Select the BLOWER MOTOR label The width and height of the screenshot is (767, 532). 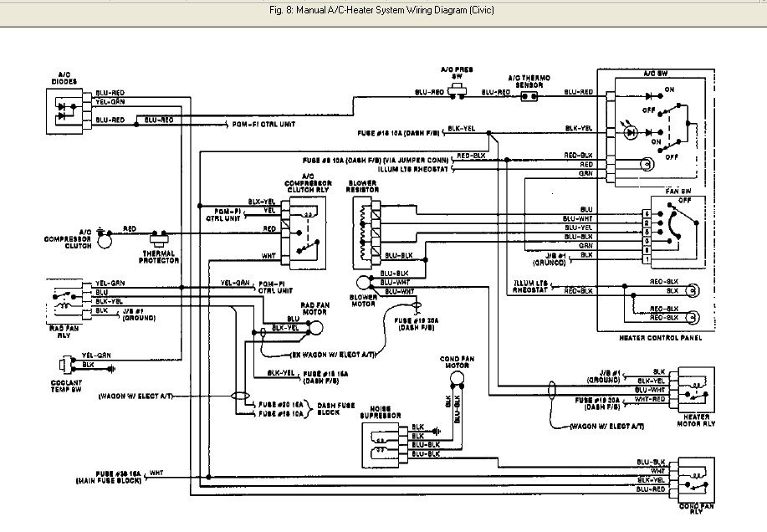363,300
